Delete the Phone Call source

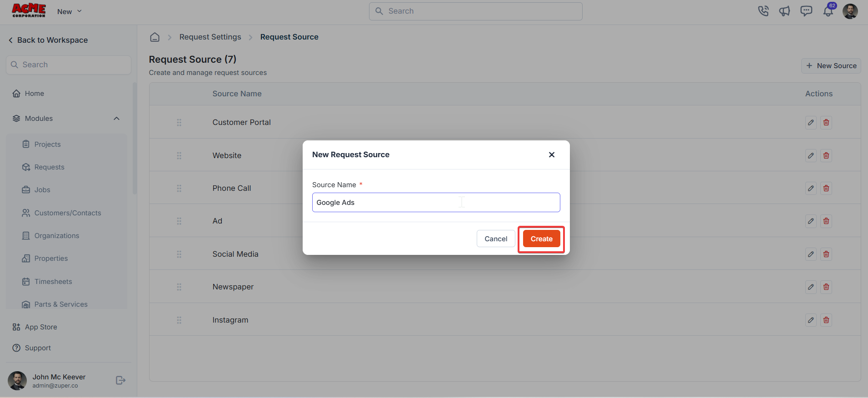point(826,189)
